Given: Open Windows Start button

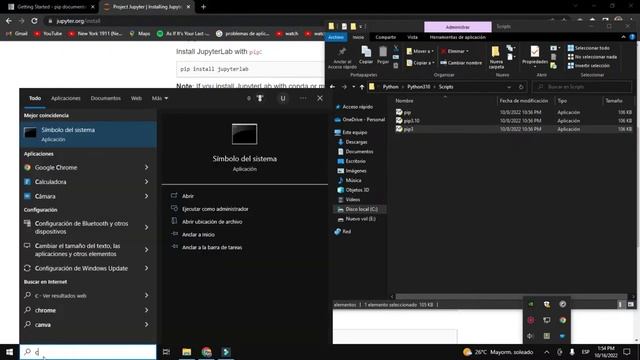Looking at the screenshot, I should point(9,352).
